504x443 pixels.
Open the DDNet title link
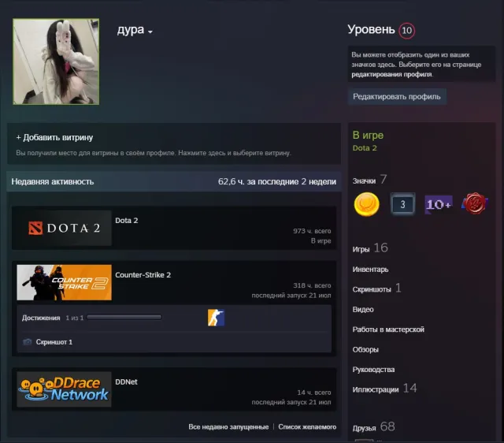pos(126,382)
